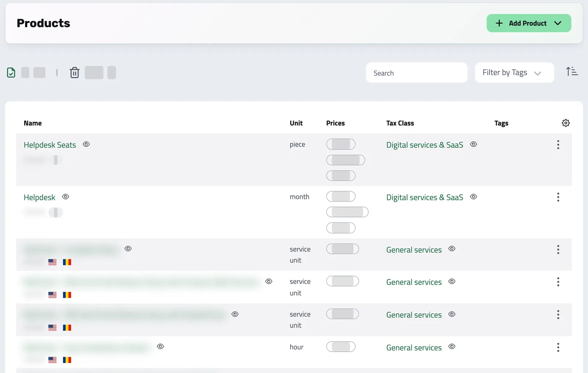
Task: Open three-dot menu for the hour row
Action: click(558, 347)
